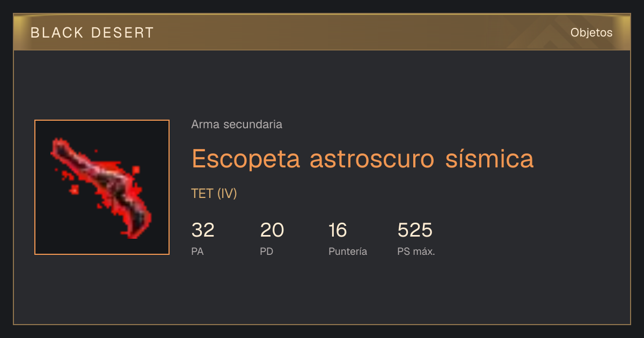Click the Puntería stat label

348,252
